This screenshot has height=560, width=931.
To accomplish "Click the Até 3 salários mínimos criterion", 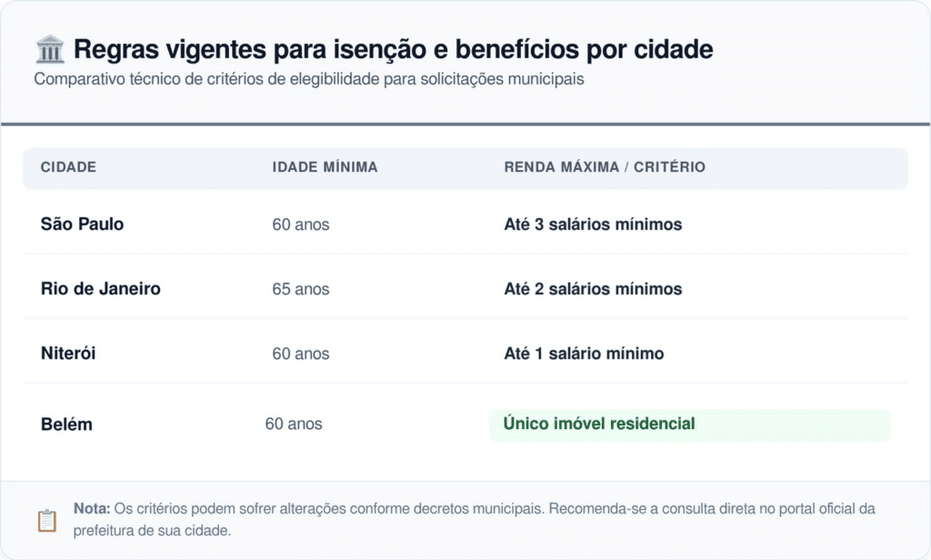I will point(593,224).
